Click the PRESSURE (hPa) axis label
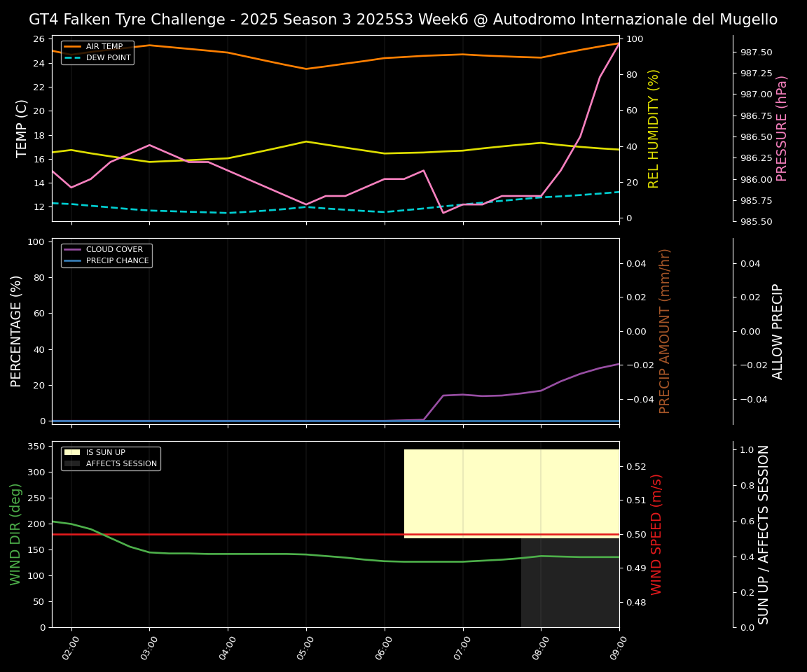The height and width of the screenshot is (672, 807). [781, 129]
